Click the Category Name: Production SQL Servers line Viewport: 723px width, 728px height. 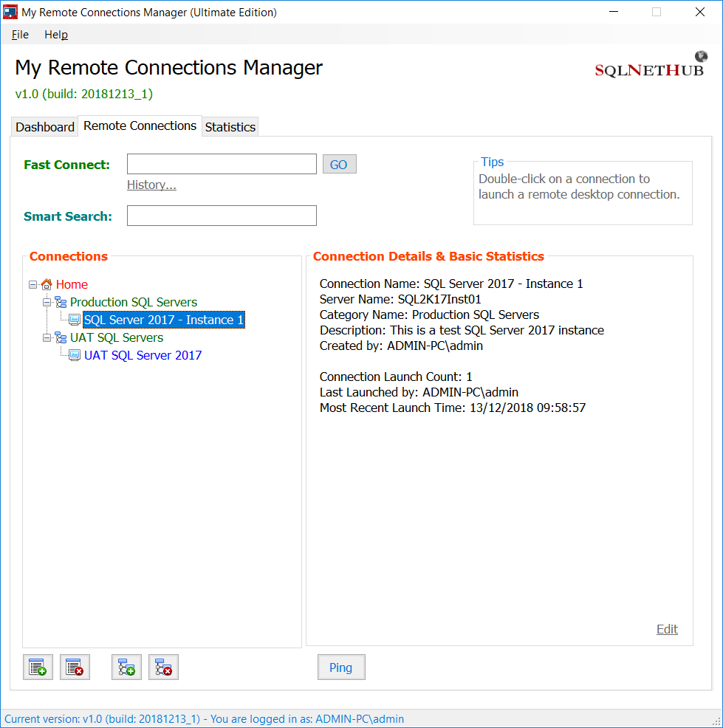pyautogui.click(x=430, y=315)
